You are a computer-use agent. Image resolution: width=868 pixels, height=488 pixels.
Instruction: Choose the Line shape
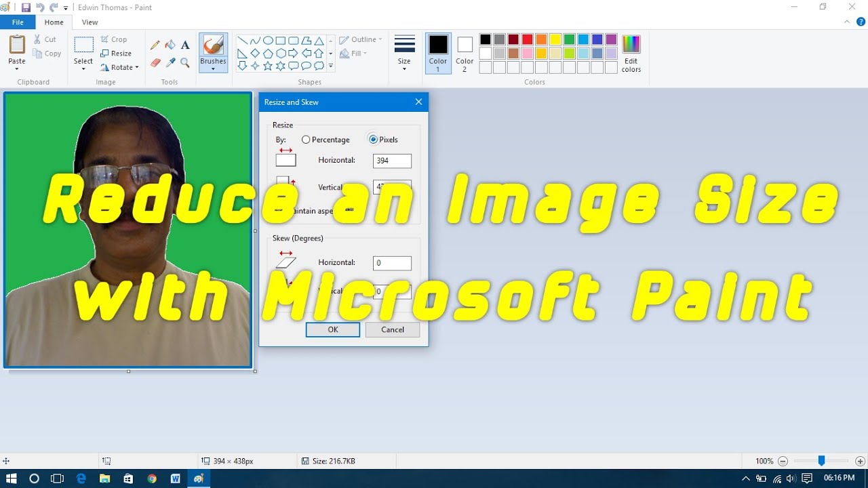coord(242,41)
